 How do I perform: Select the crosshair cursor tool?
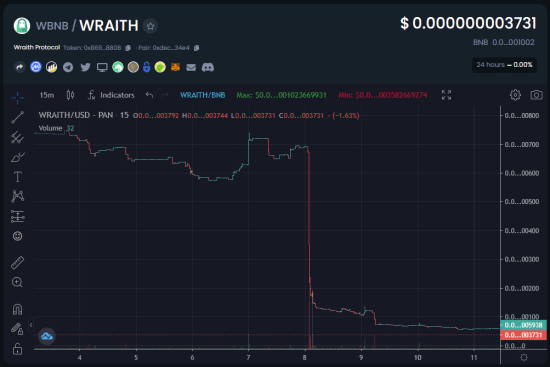pyautogui.click(x=18, y=98)
